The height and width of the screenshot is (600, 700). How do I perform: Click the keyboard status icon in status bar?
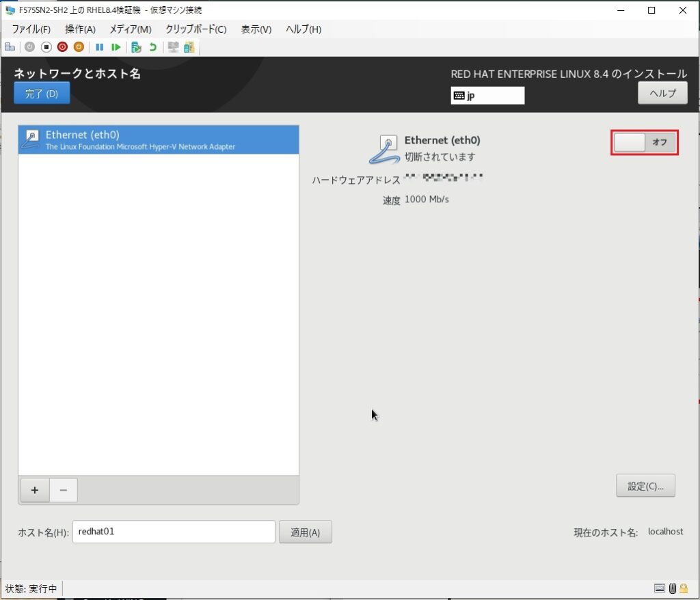(660, 588)
